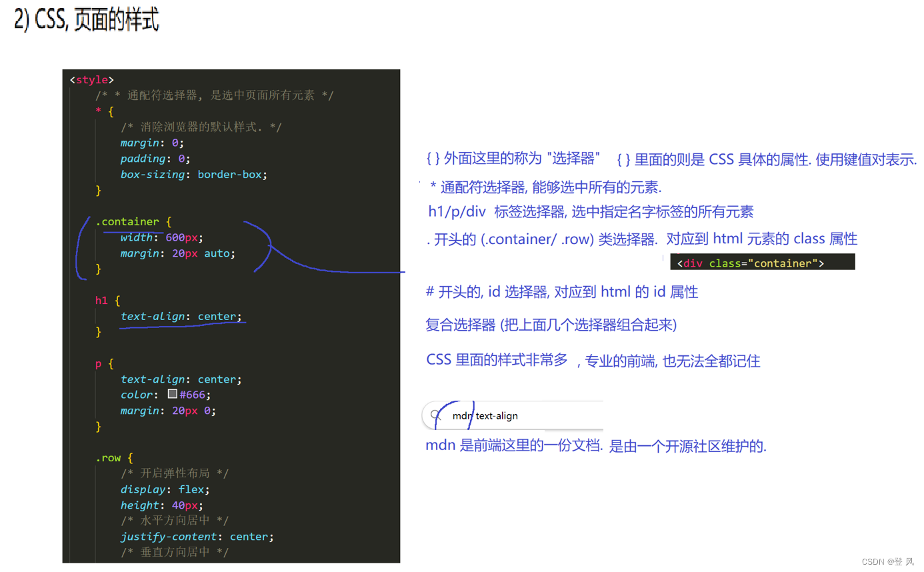Click the 'padding: 0;' code line
924x572 pixels.
click(x=155, y=159)
